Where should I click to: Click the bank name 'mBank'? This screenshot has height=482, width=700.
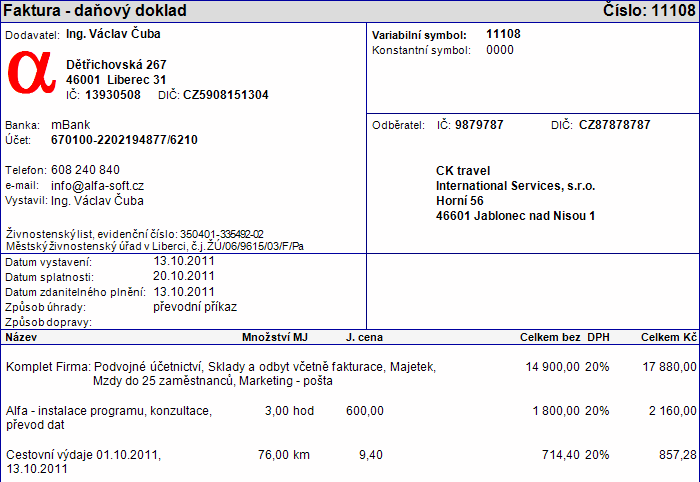click(71, 125)
